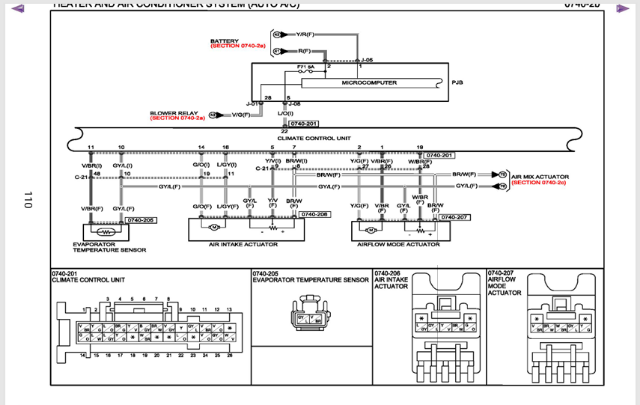Select the BATTERY label
This screenshot has height=405, width=640.
[224, 41]
